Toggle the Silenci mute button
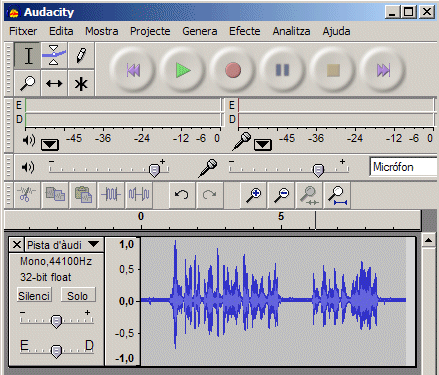The width and height of the screenshot is (439, 375). tap(34, 295)
